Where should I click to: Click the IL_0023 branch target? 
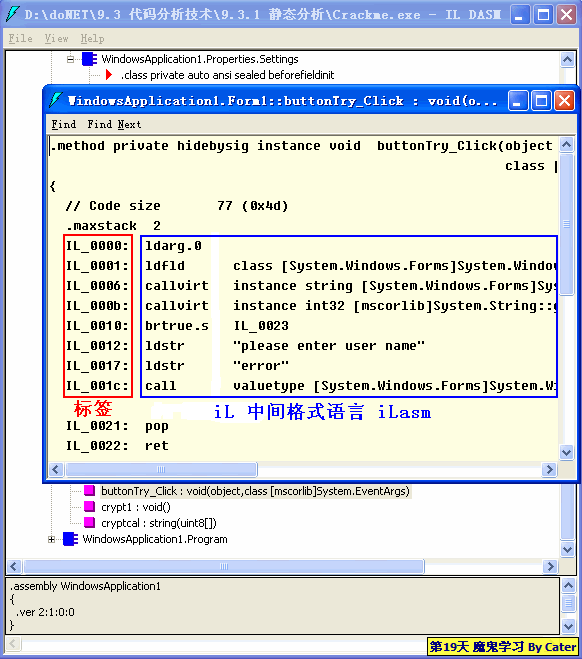tap(261, 326)
